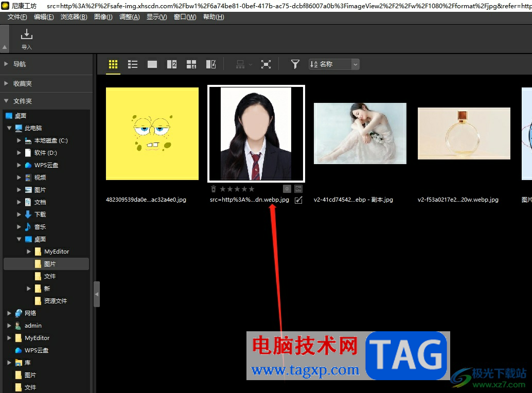The height and width of the screenshot is (393, 532).
Task: Select the 视频 folder
Action: coord(36,177)
